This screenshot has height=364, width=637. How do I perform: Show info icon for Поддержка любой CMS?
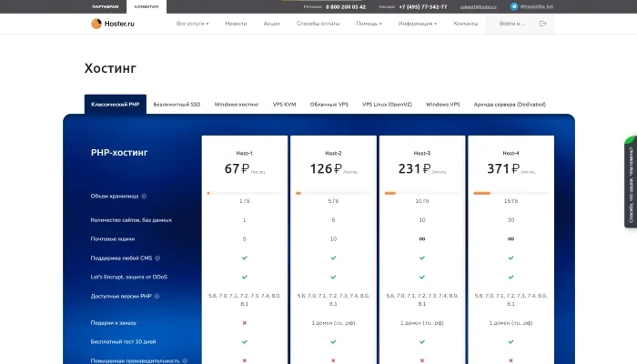coord(157,258)
